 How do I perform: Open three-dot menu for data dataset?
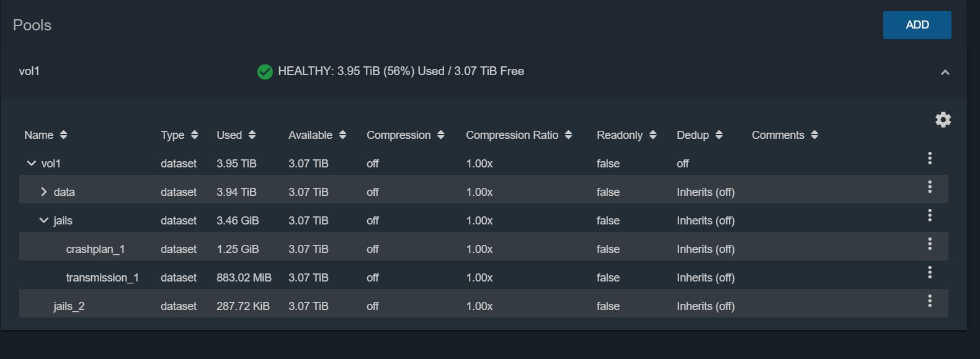(x=929, y=187)
